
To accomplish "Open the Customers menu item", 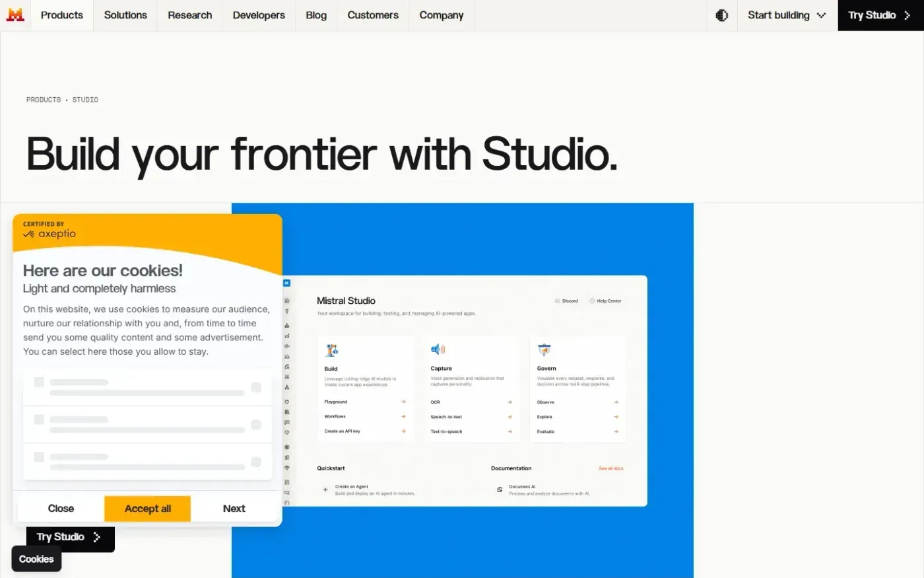I will 373,15.
